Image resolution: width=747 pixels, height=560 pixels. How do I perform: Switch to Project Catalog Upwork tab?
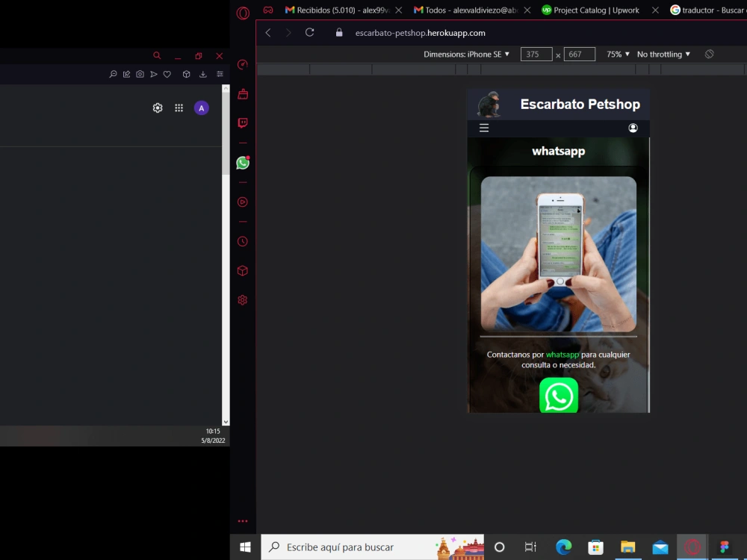pos(591,10)
